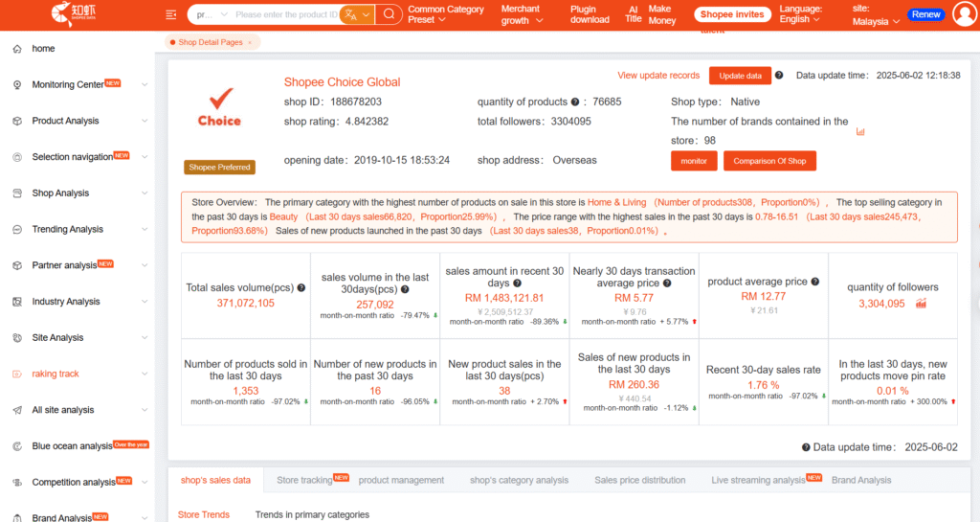The width and height of the screenshot is (980, 522).
Task: Click the raking track sidebar icon
Action: 17,374
